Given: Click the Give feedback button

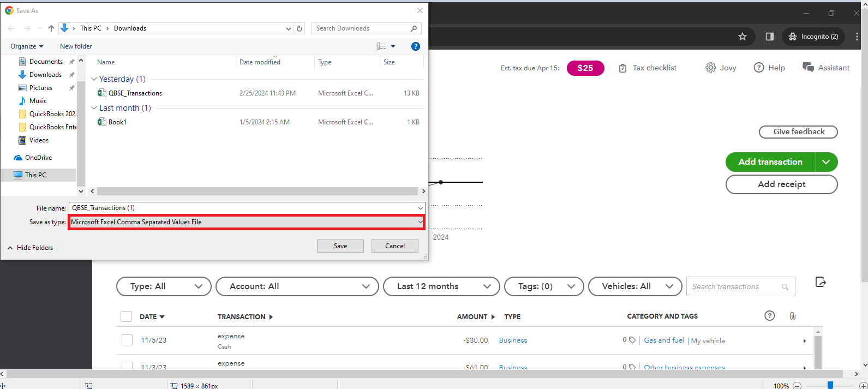Looking at the screenshot, I should (x=798, y=132).
